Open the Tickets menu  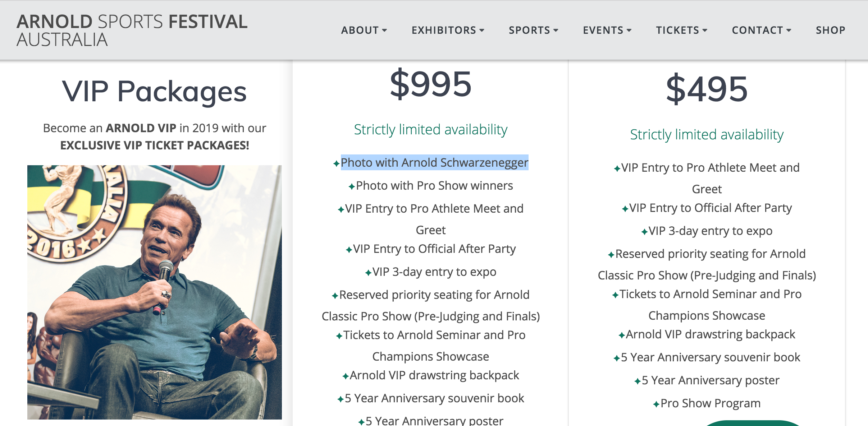pos(681,30)
